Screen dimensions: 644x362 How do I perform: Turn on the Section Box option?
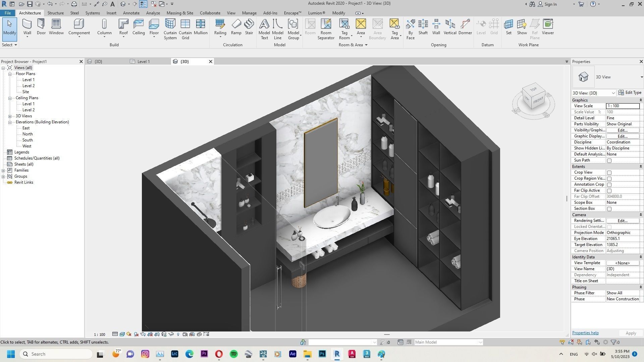[x=609, y=208]
